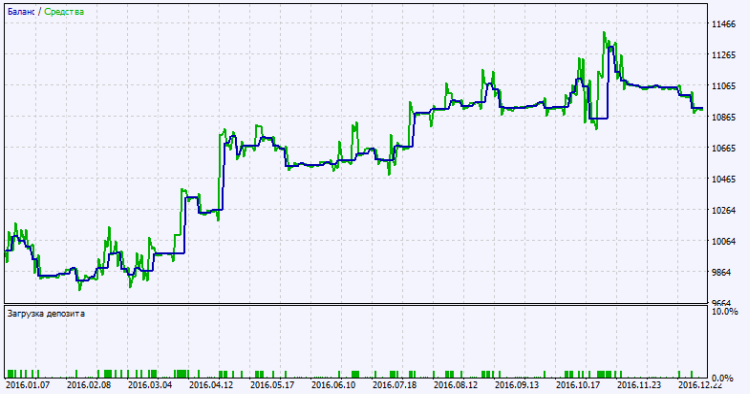Click the date label 2016.07.18

coord(395,385)
